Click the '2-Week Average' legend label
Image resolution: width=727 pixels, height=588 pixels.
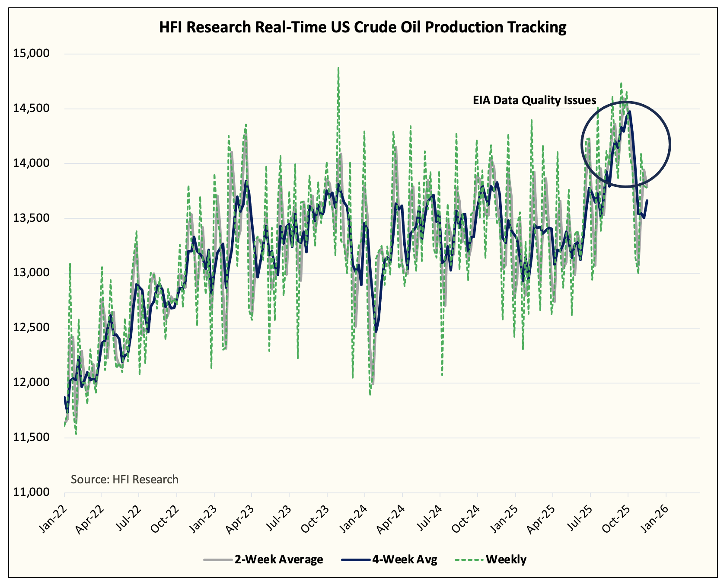279,559
